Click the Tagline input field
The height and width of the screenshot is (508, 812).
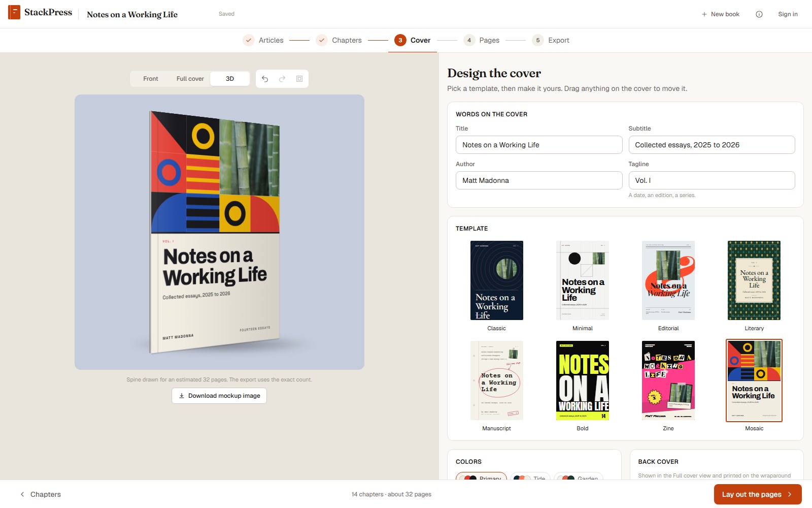click(x=712, y=180)
